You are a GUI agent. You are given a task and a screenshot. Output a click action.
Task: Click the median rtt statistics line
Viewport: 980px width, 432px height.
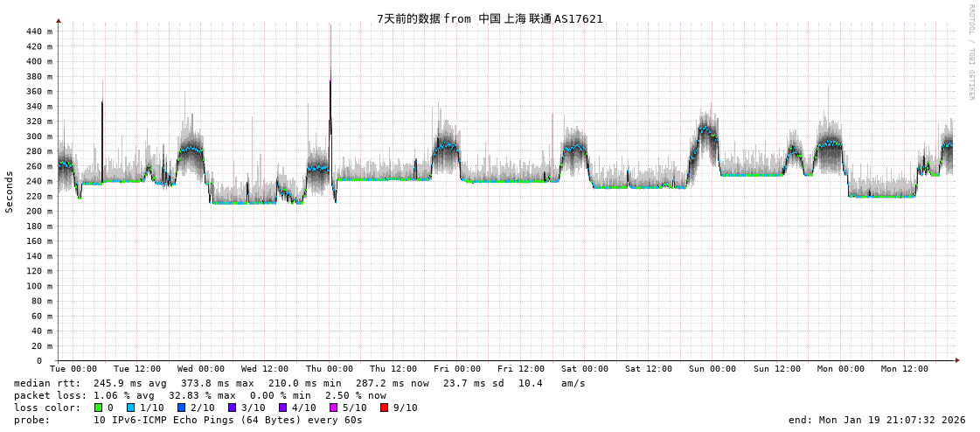click(299, 383)
